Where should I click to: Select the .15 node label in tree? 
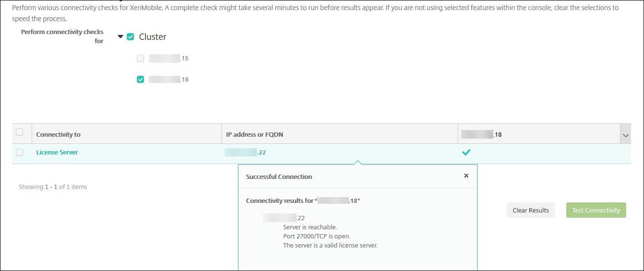169,59
